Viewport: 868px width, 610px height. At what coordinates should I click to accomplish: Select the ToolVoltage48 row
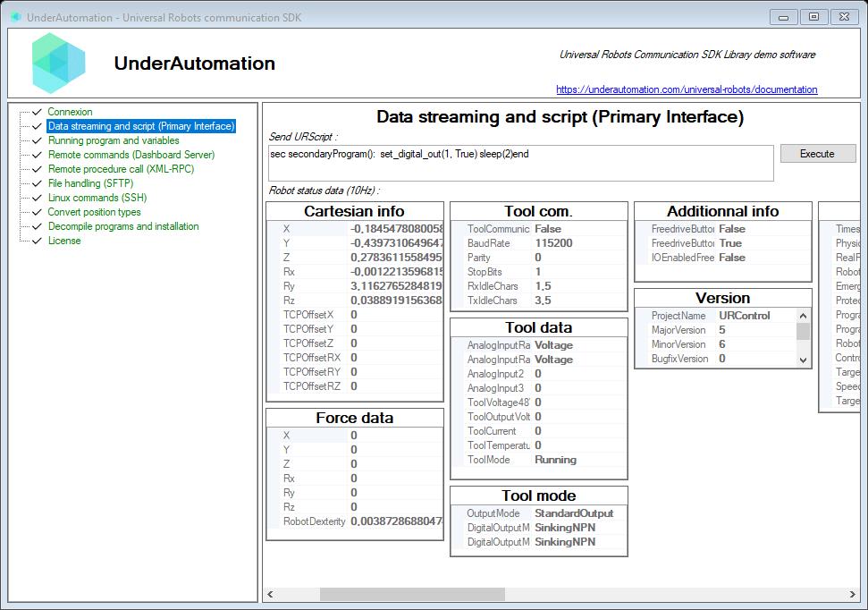point(539,402)
